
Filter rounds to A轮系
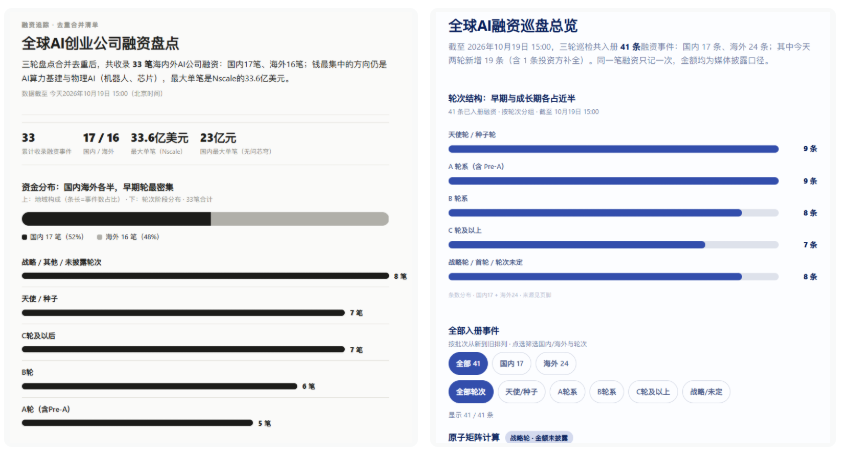pyautogui.click(x=567, y=392)
